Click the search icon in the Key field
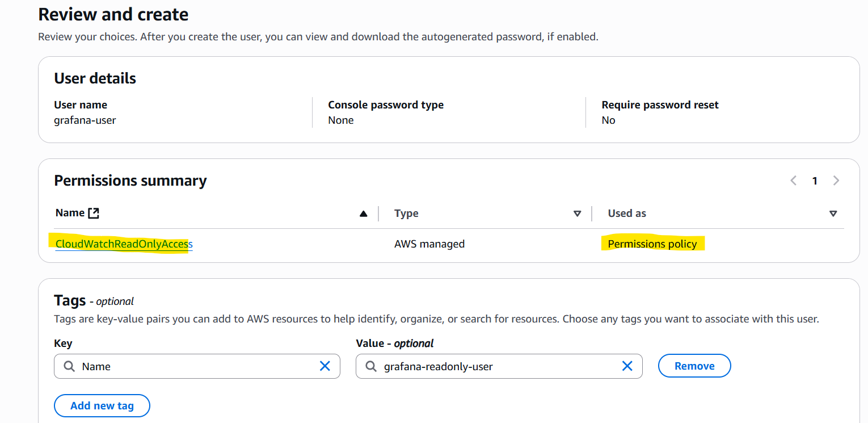The height and width of the screenshot is (423, 868). click(69, 366)
